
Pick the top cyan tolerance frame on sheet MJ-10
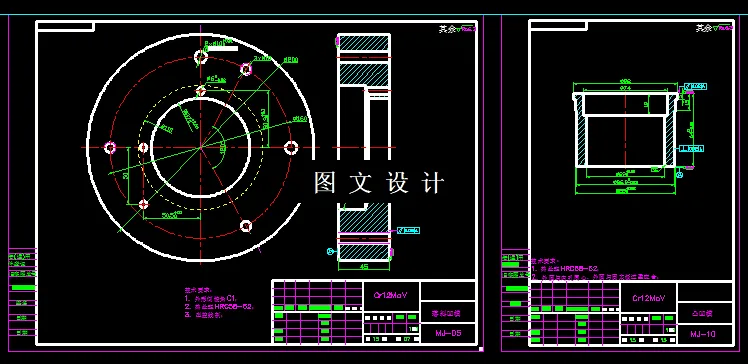point(695,86)
